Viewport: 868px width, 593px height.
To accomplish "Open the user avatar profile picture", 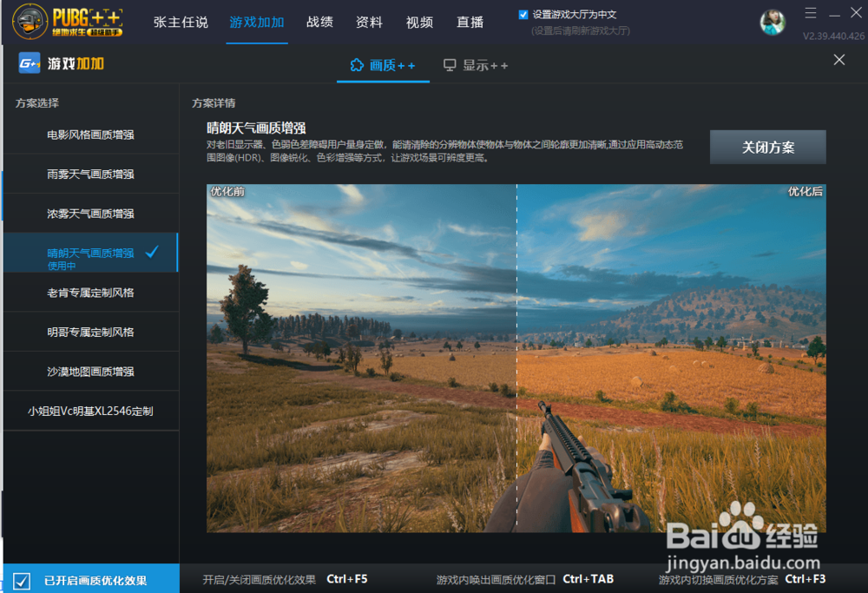I will click(x=773, y=23).
